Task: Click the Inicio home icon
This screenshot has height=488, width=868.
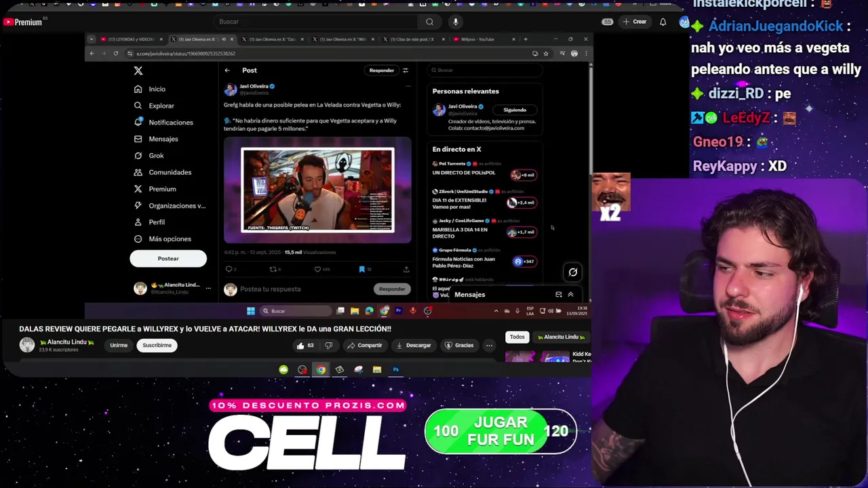Action: point(138,89)
